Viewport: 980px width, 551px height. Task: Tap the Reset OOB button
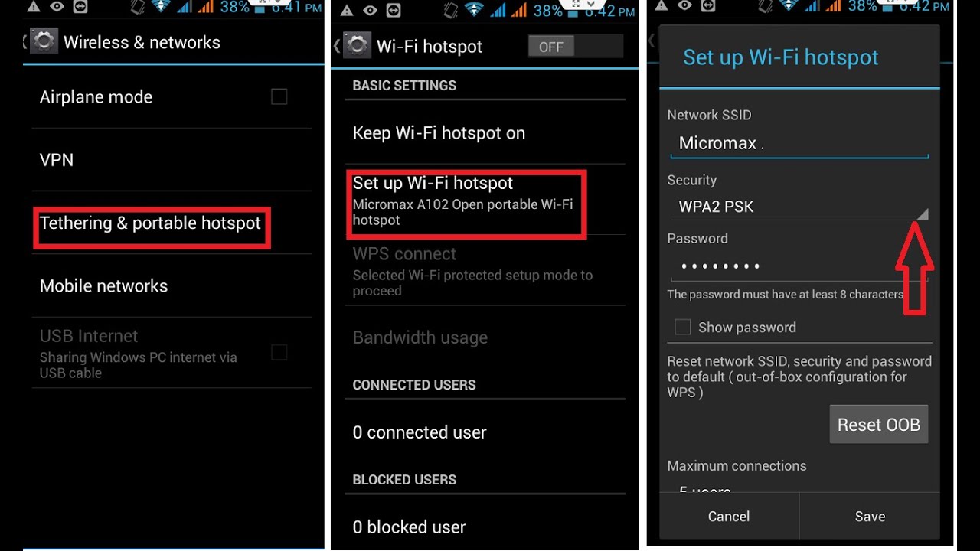click(x=879, y=425)
